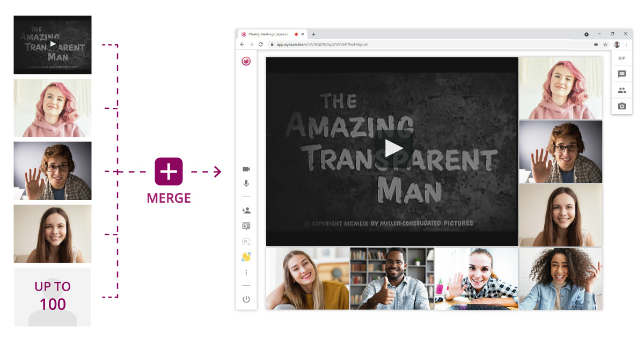Click waving man video tile in meeting
644x341 pixels.
click(x=560, y=151)
